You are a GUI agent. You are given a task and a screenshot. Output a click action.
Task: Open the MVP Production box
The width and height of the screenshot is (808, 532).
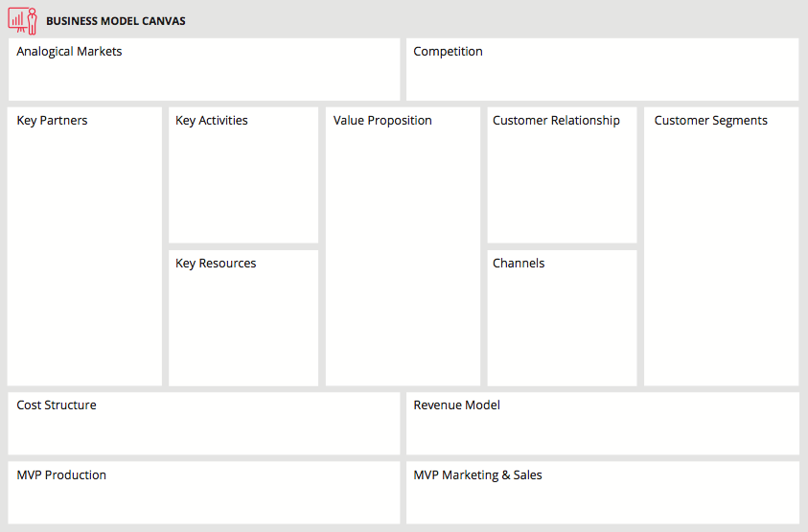(x=204, y=493)
